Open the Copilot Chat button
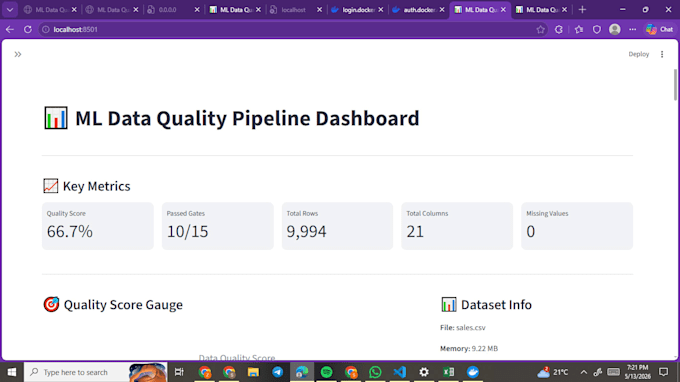This screenshot has height=382, width=680. click(x=660, y=29)
